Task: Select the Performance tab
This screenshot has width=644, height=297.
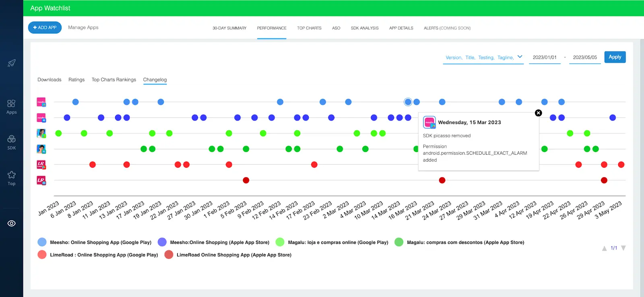Action: [272, 28]
